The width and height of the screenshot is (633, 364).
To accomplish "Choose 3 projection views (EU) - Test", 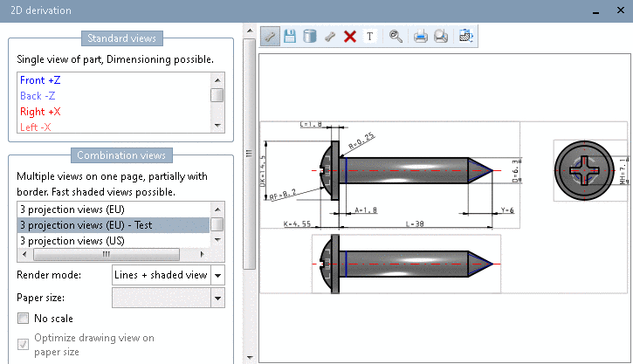I will tap(86, 225).
